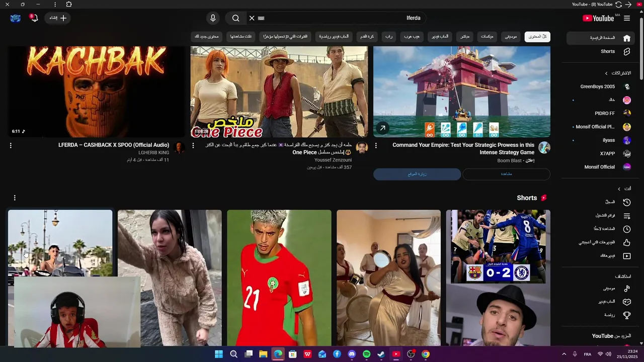Open the Barcelona 0-2 Chelsea short
644x362 pixels.
click(498, 278)
